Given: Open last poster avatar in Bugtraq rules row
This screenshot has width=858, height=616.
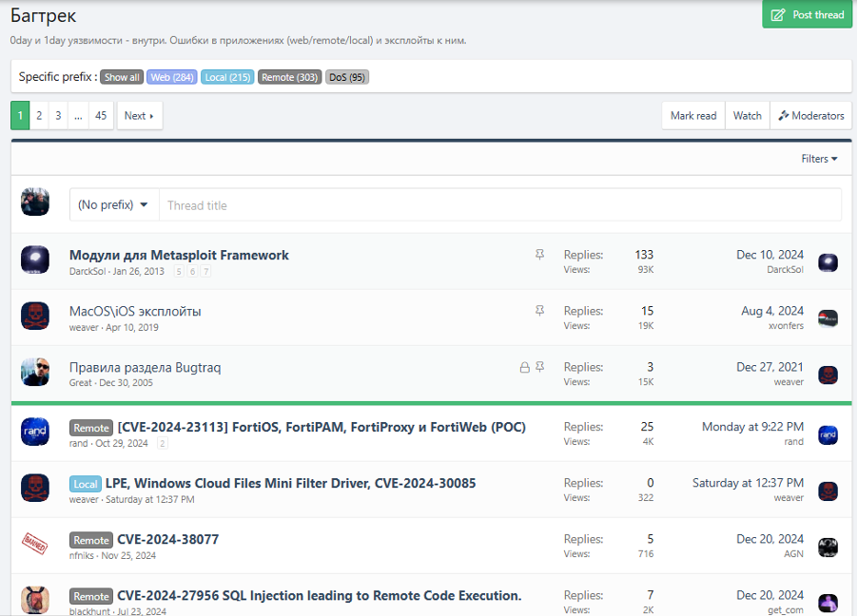Looking at the screenshot, I should coord(828,375).
